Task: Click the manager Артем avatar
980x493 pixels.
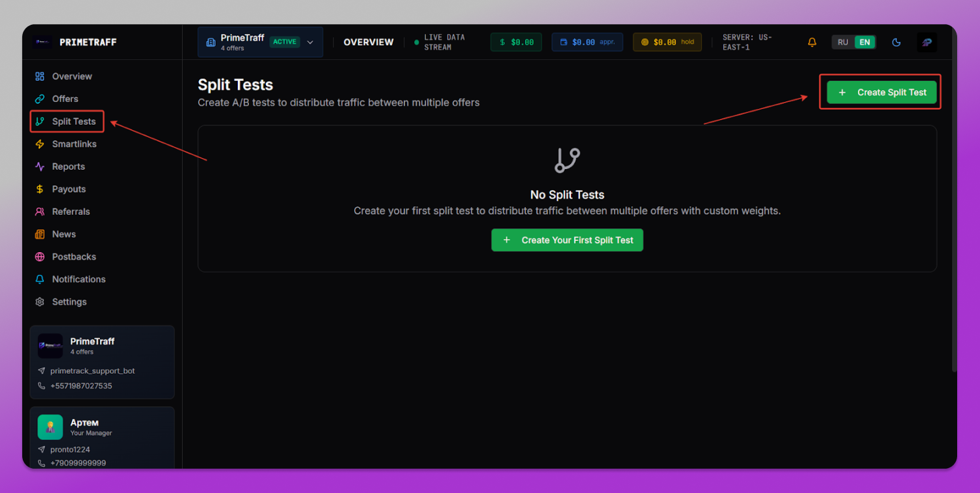Action: click(50, 427)
